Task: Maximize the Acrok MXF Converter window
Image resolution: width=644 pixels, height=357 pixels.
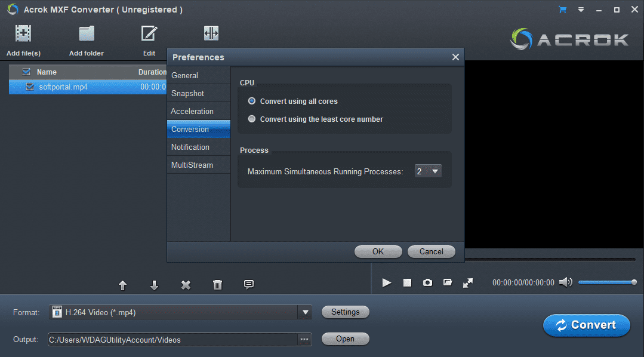Action: [x=617, y=10]
